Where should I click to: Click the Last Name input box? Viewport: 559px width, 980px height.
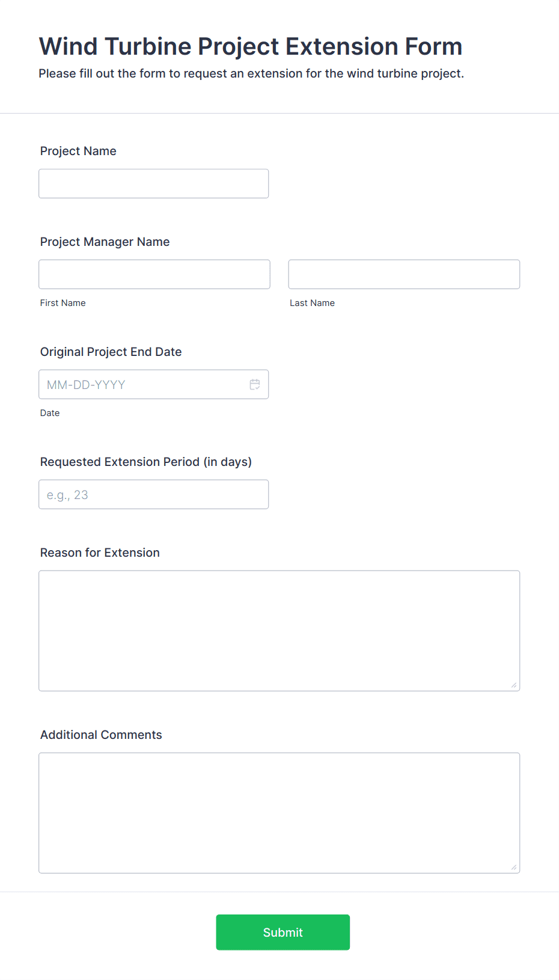coord(404,274)
